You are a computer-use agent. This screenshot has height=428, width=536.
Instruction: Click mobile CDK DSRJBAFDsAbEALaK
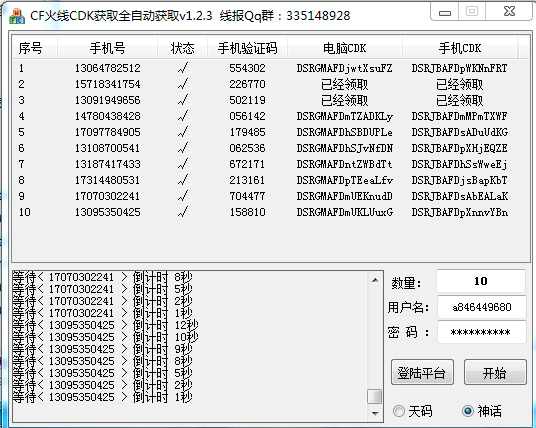point(460,196)
